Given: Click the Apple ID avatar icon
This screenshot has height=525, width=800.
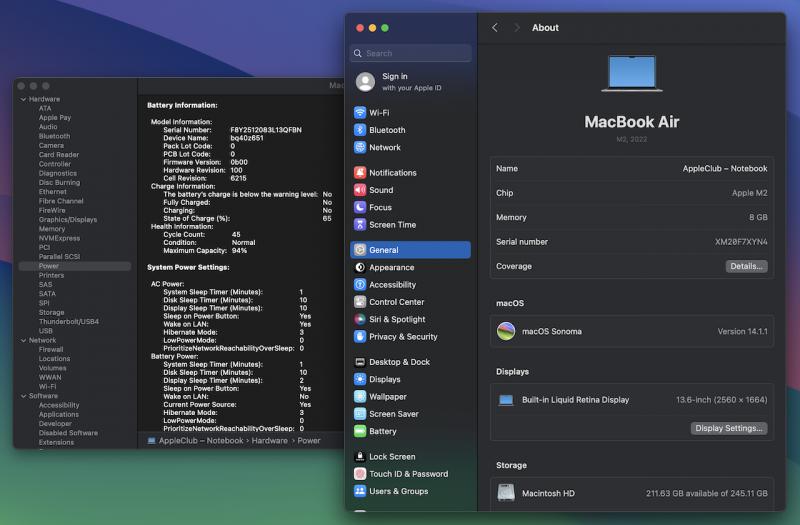Looking at the screenshot, I should 365,82.
